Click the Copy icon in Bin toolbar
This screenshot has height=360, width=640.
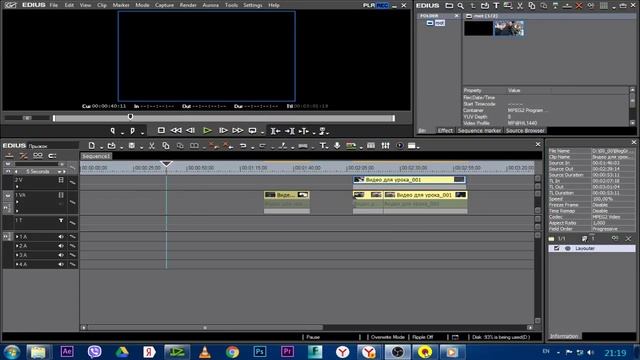(531, 6)
